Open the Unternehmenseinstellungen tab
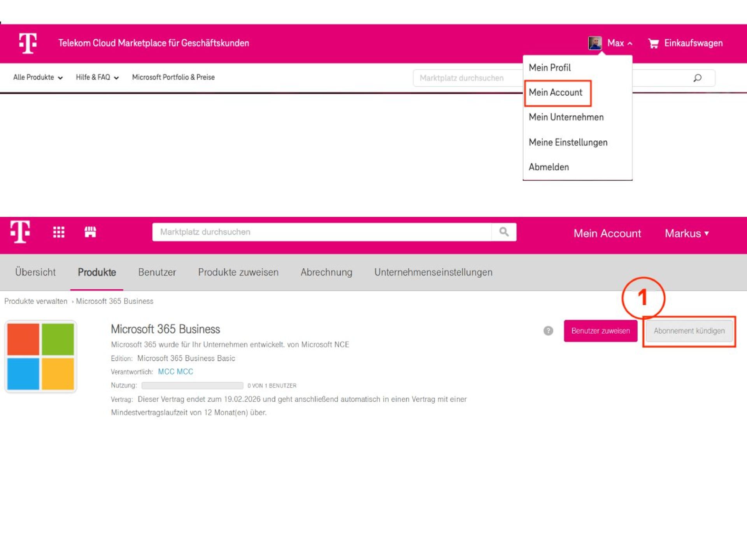 pos(433,272)
